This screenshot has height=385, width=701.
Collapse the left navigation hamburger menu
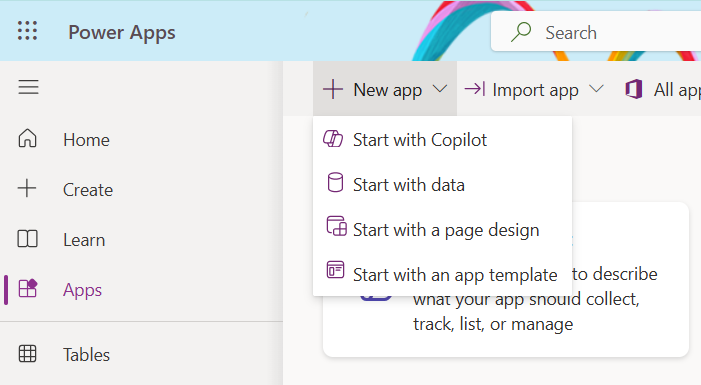(x=28, y=87)
